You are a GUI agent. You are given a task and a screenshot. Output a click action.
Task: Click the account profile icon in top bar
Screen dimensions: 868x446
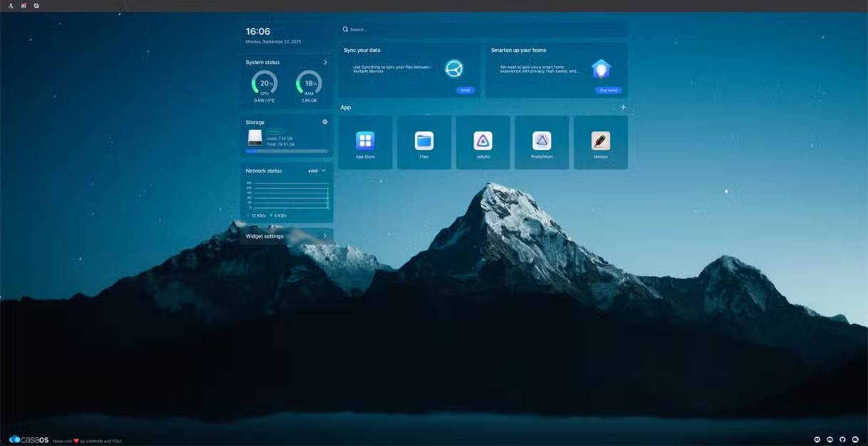coord(11,6)
